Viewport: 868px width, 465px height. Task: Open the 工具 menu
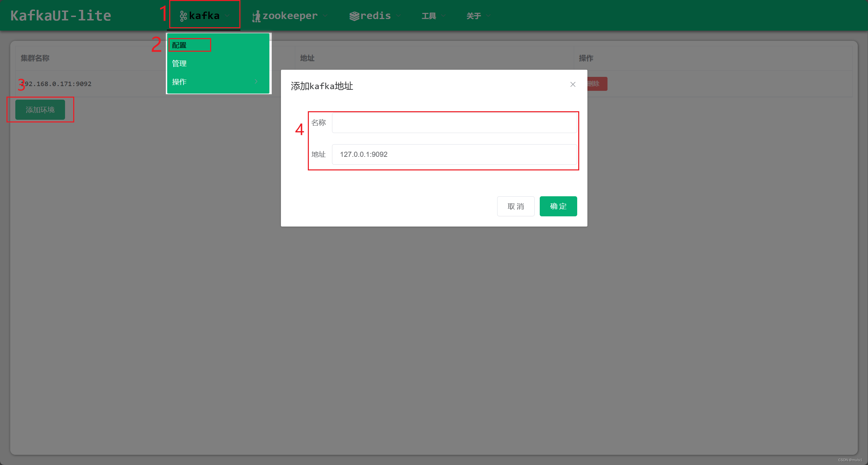433,15
